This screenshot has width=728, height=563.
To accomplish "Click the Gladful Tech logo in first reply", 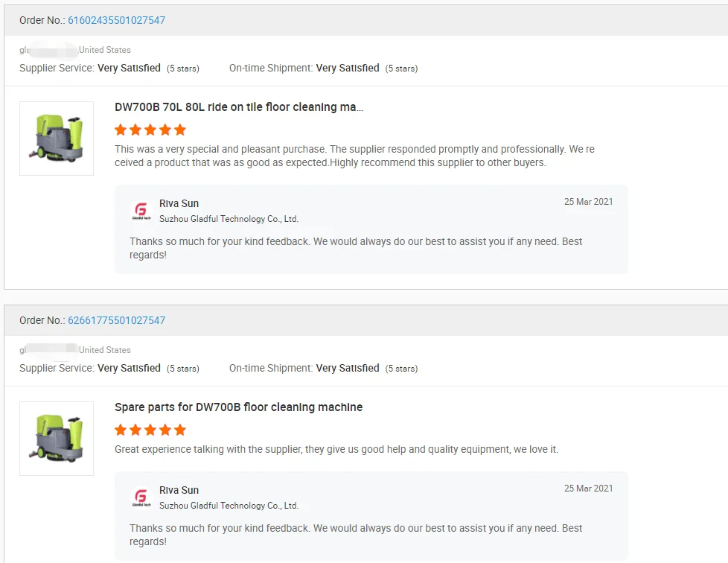I will 141,211.
